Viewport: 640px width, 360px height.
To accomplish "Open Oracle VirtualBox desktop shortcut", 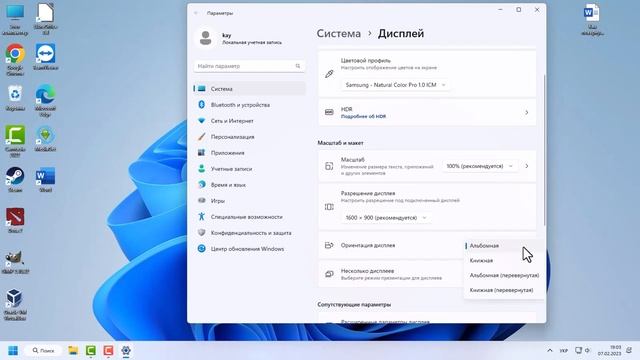I will coord(15,304).
